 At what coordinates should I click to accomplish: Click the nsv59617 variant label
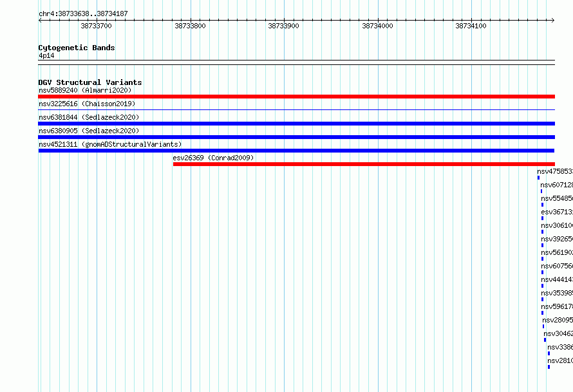point(557,306)
